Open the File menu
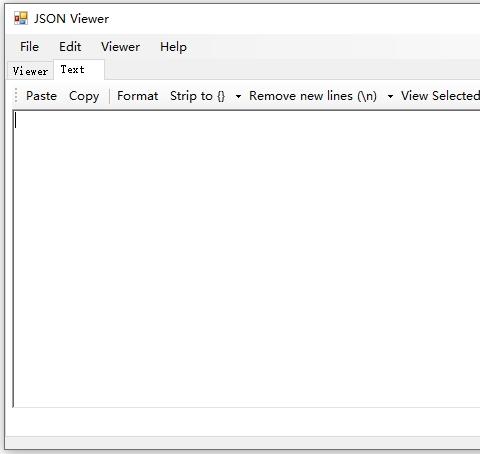 click(29, 47)
